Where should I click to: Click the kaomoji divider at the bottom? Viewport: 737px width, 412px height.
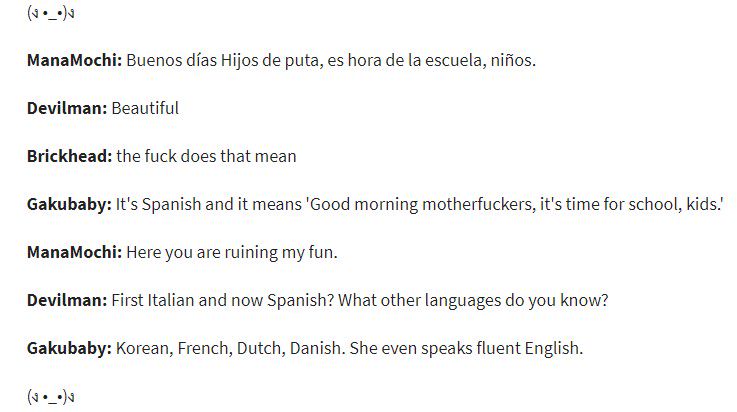tap(51, 396)
